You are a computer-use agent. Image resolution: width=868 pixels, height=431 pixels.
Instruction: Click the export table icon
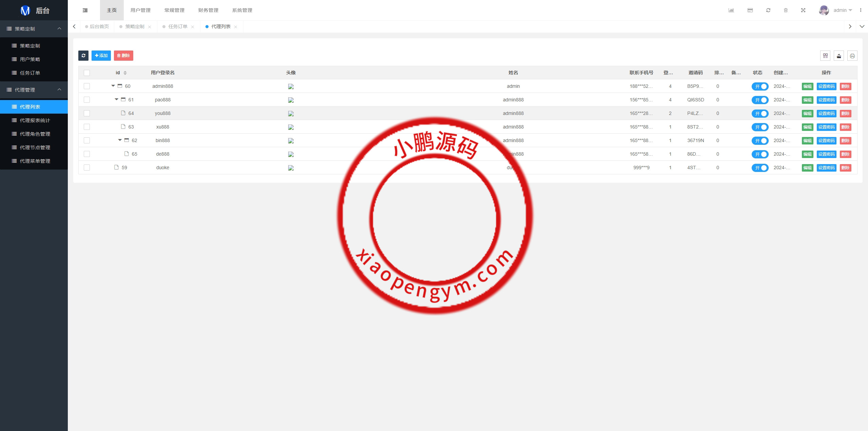(839, 56)
